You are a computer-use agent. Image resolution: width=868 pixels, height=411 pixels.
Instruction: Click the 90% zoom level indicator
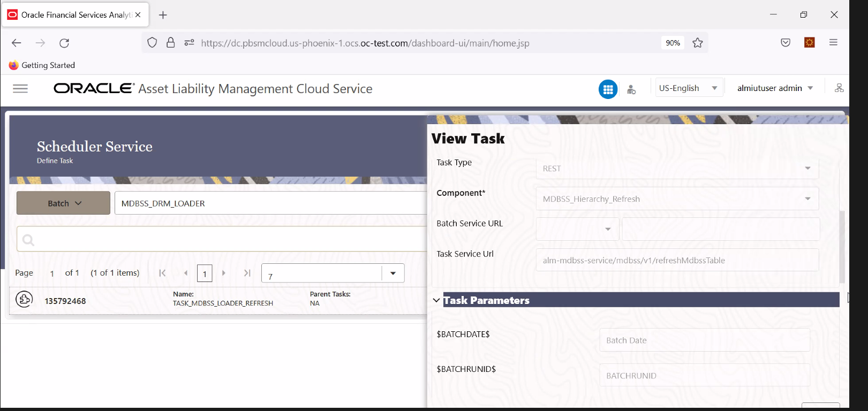[x=673, y=43]
